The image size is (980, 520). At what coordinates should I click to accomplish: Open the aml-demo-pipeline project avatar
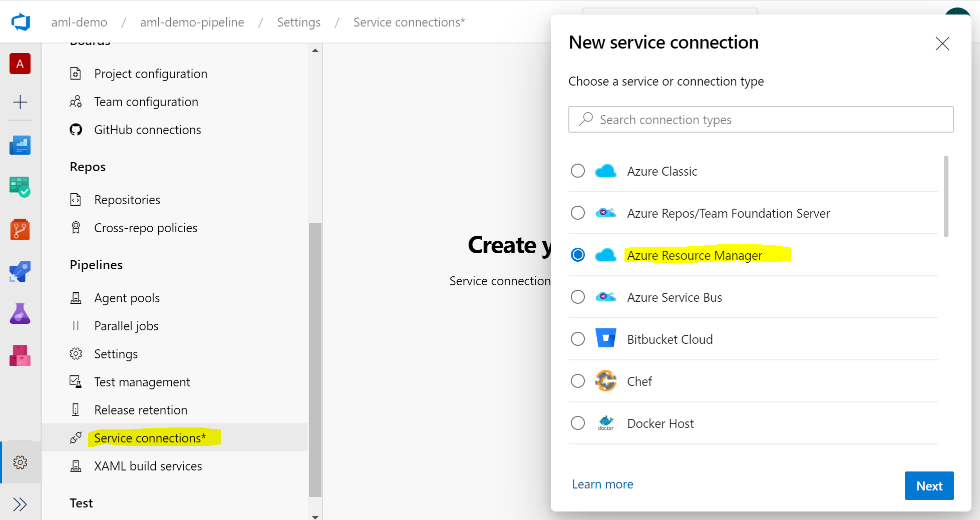(x=20, y=64)
